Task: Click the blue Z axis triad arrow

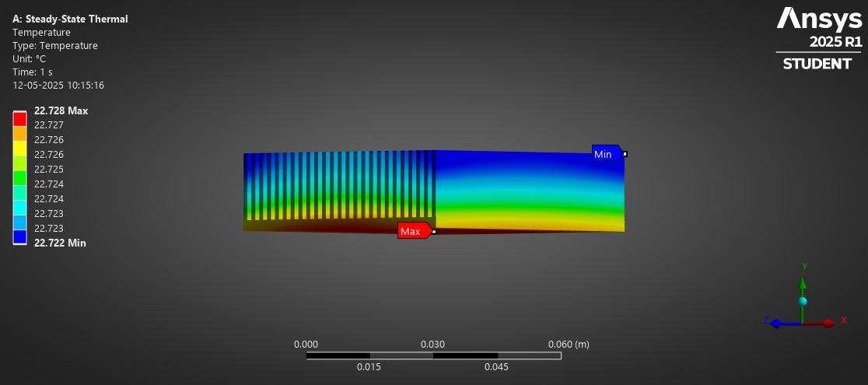Action: click(775, 323)
